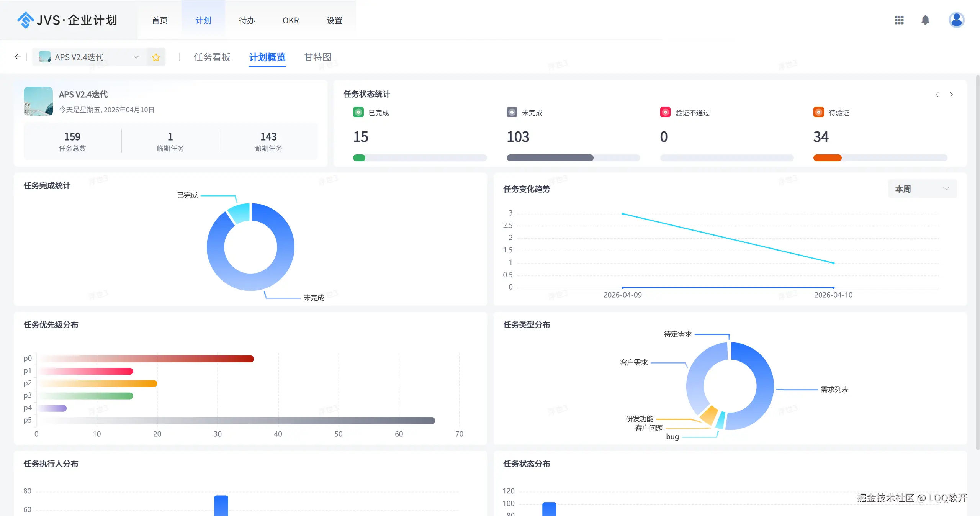Image resolution: width=980 pixels, height=516 pixels.
Task: Click the APS V2.4迭代 project thumbnail image
Action: pyautogui.click(x=38, y=101)
